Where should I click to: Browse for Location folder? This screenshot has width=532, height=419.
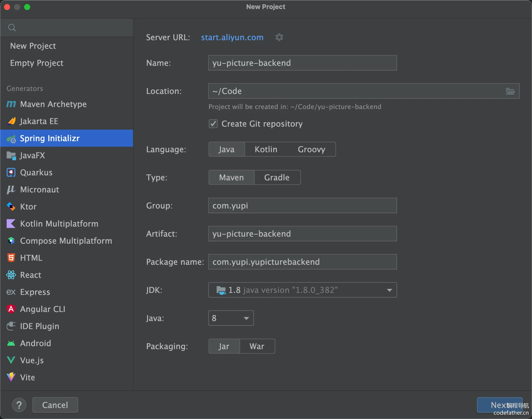[510, 91]
